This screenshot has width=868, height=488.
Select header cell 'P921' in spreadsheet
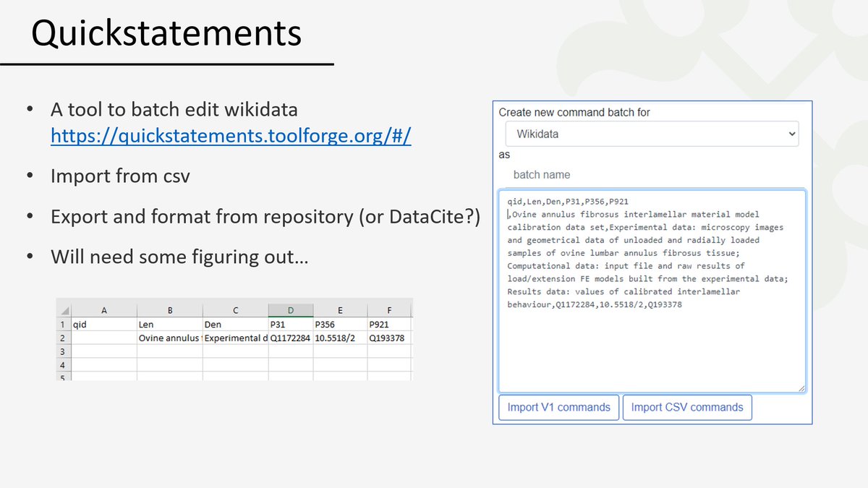(388, 325)
